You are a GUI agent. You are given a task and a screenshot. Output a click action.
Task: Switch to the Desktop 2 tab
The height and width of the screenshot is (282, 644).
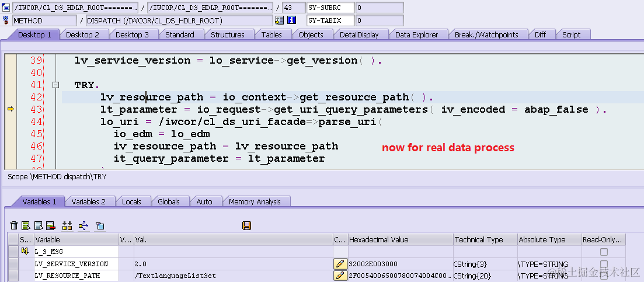(x=82, y=35)
